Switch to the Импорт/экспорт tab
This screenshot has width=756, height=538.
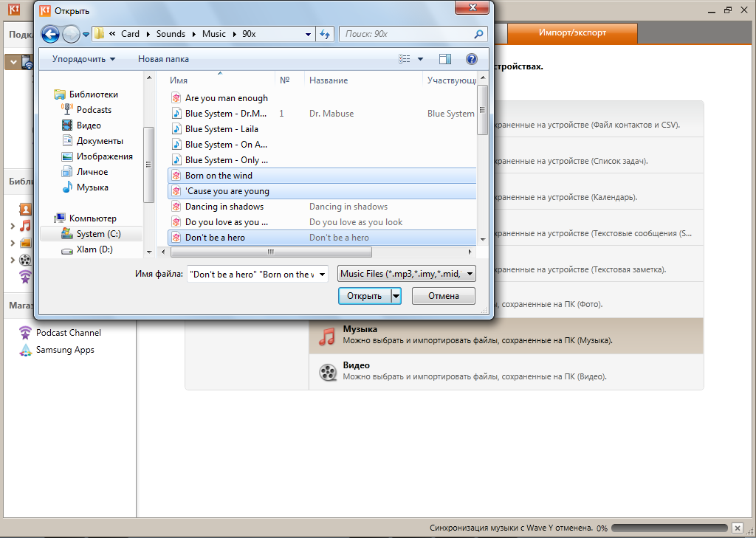572,32
